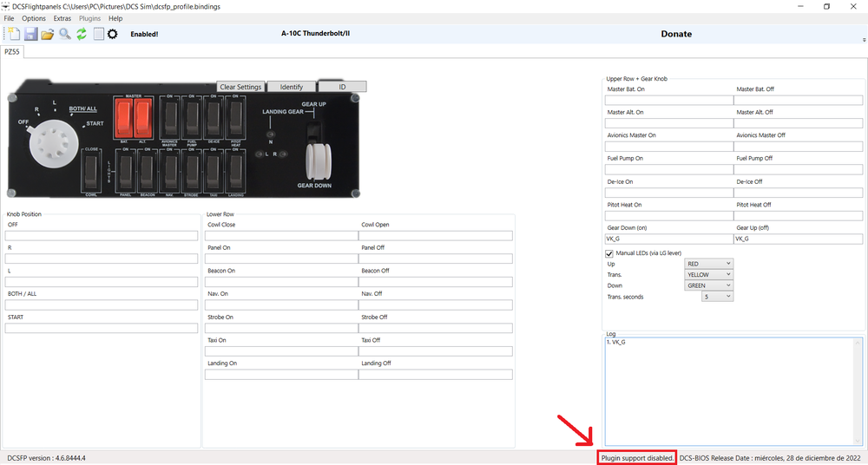Screen dimensions: 868x465
Task: Open the Down LED color dropdown (GREEN)
Action: [708, 285]
